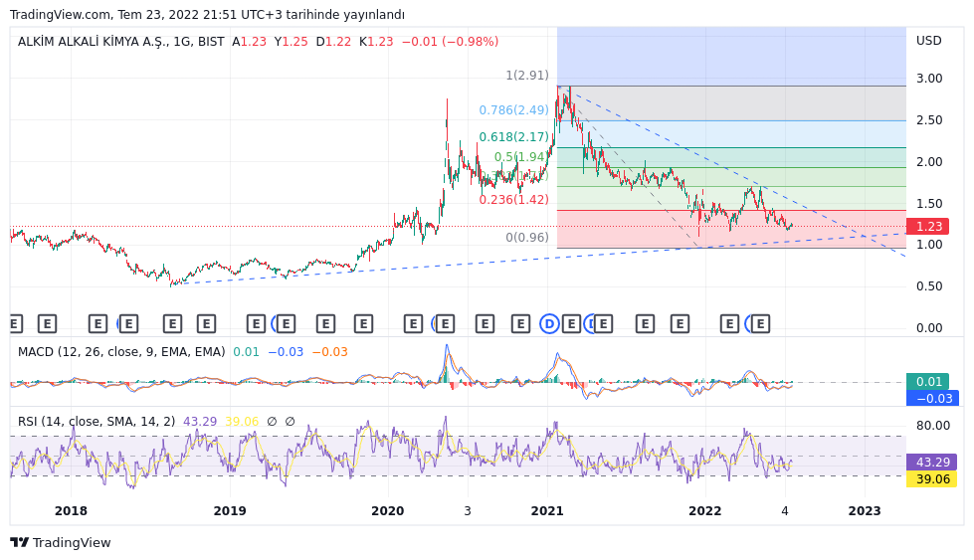This screenshot has width=974, height=560.
Task: Click the 1.50 price axis label
Action: point(929,204)
